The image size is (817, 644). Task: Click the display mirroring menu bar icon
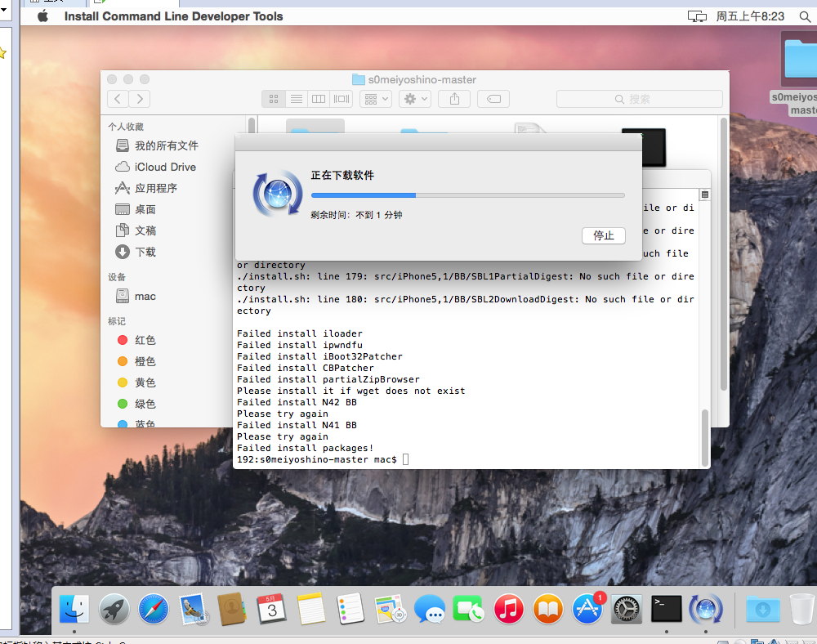coord(697,16)
